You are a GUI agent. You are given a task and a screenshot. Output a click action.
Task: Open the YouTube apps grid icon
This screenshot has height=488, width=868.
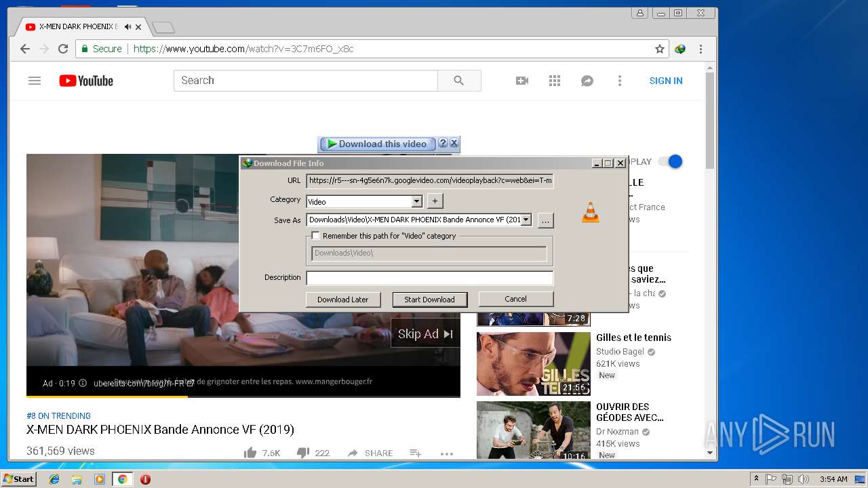[x=555, y=81]
